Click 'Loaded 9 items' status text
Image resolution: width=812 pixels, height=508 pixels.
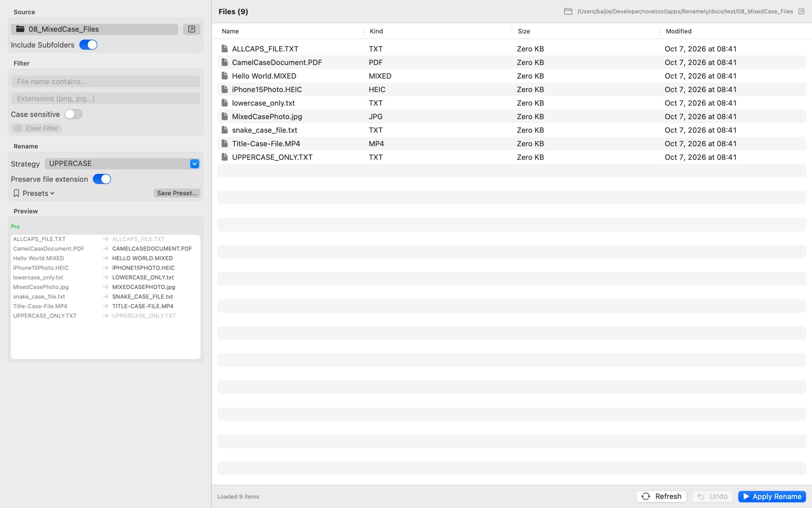click(x=238, y=496)
